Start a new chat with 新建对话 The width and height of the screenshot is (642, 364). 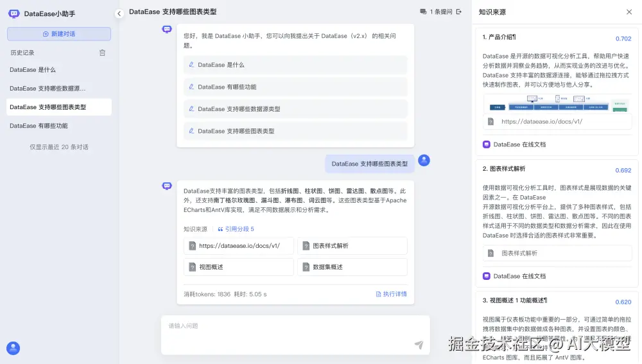pyautogui.click(x=59, y=34)
